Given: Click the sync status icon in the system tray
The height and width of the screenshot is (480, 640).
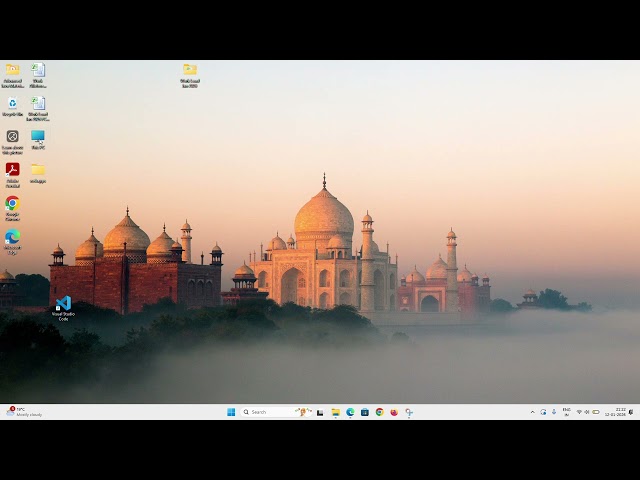Looking at the screenshot, I should click(543, 412).
